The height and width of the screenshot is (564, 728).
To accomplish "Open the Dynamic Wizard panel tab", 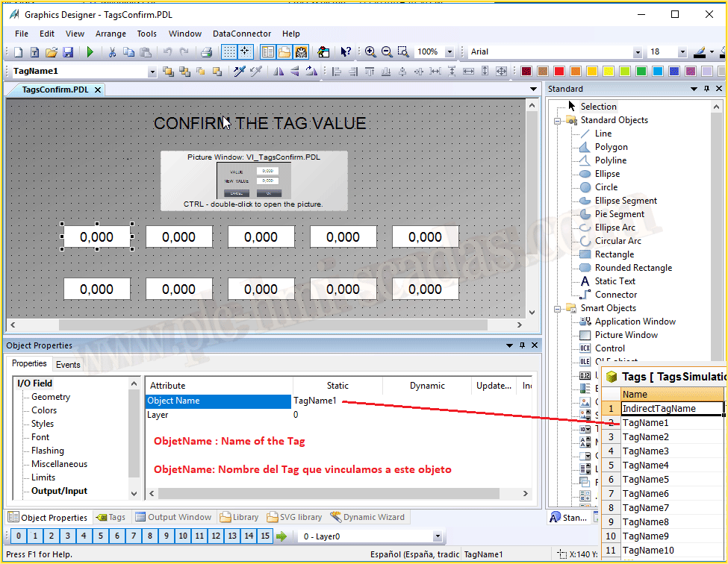I will (367, 517).
